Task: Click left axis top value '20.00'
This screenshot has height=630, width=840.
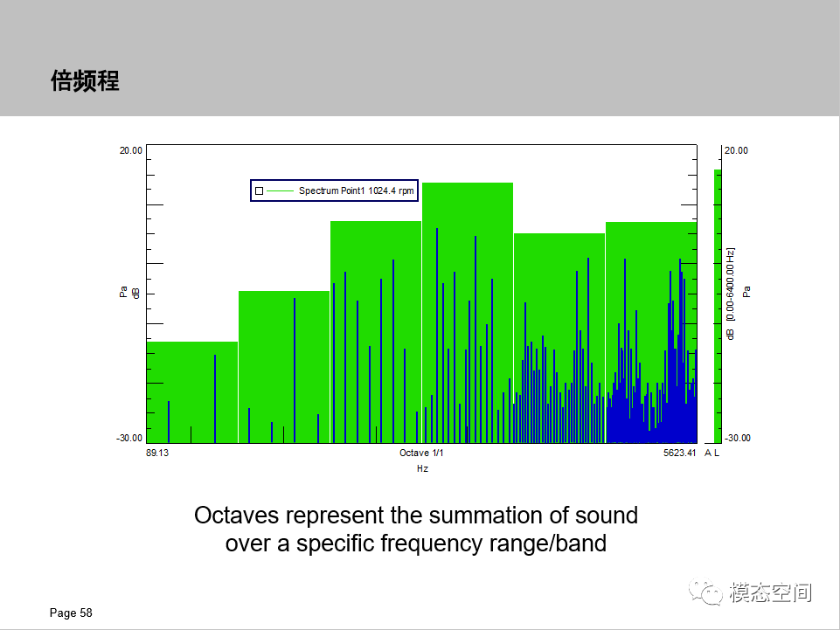Action: [x=131, y=150]
